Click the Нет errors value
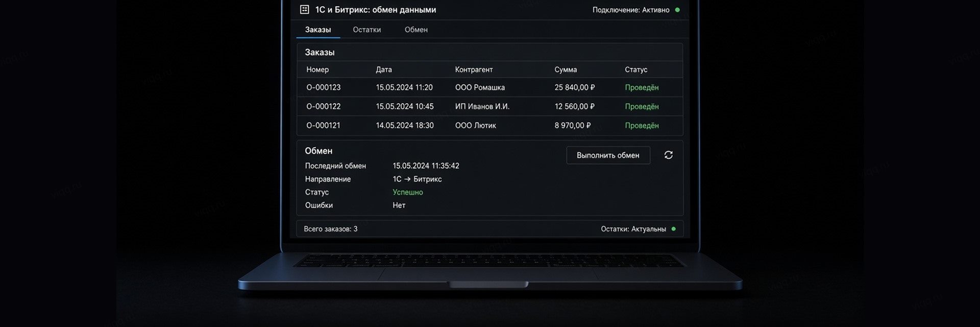The image size is (980, 327). pyautogui.click(x=399, y=205)
